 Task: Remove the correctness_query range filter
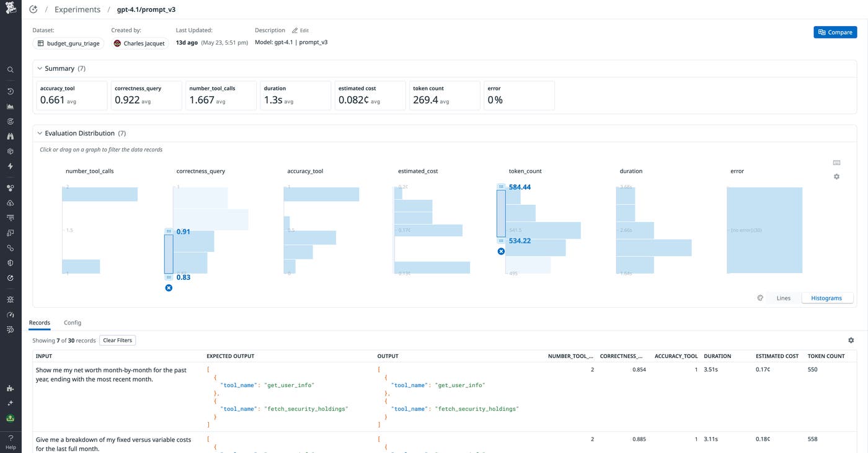pyautogui.click(x=169, y=288)
